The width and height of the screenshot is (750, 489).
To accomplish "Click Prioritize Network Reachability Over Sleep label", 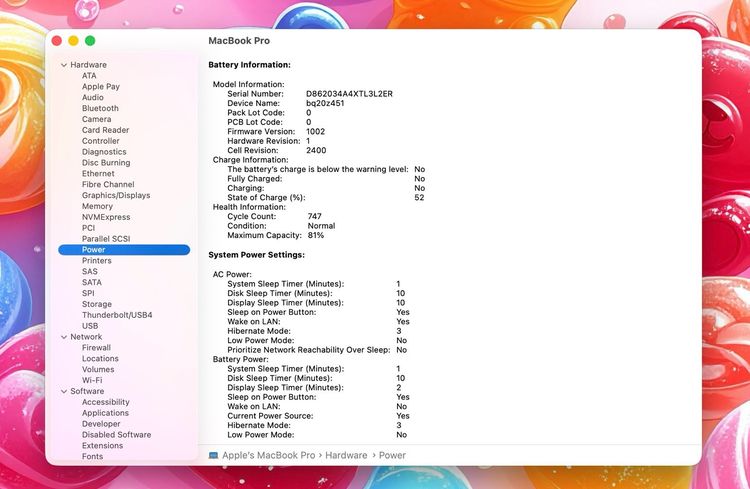I will click(309, 350).
